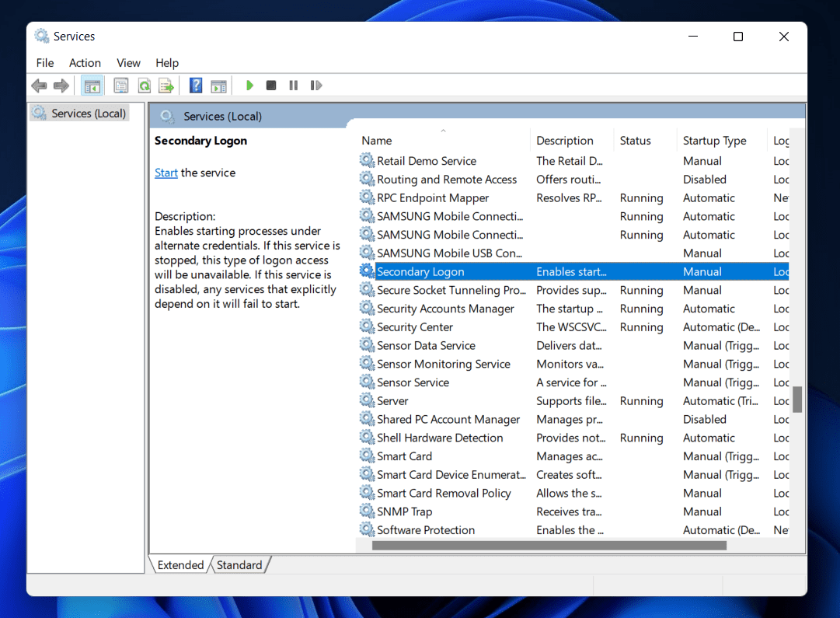The image size is (840, 618).
Task: Select Services (Local) in the left tree
Action: click(88, 113)
